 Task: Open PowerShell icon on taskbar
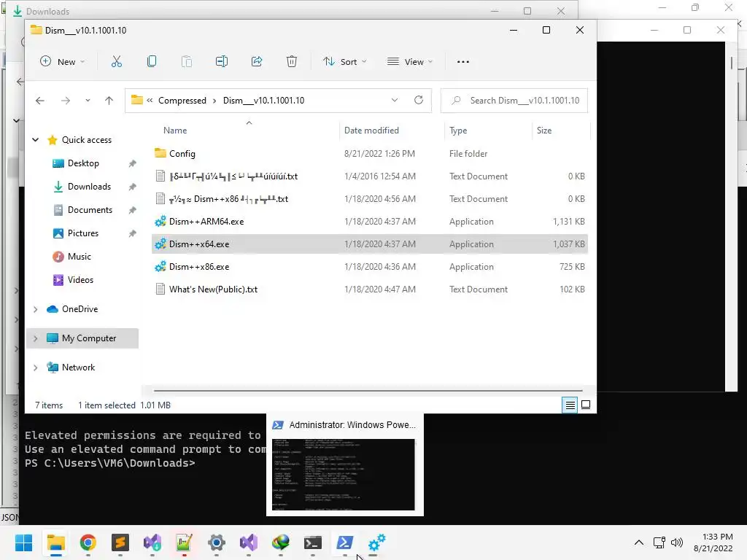click(x=344, y=542)
